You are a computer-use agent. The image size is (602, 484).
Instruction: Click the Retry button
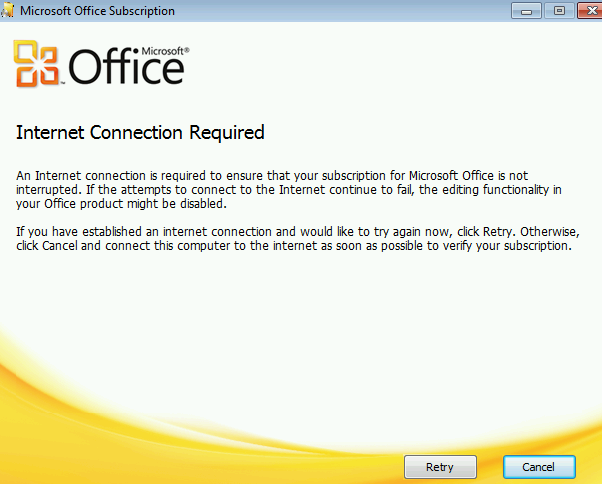[x=439, y=466]
